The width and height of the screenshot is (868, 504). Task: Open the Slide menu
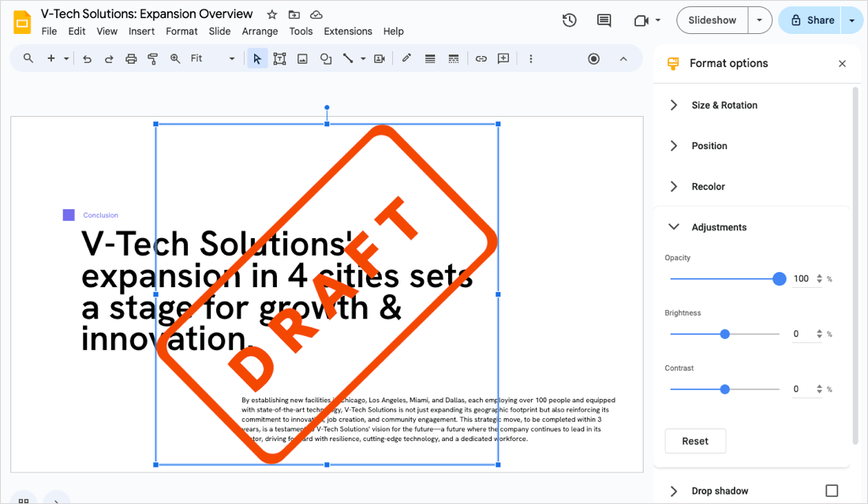[x=220, y=32]
